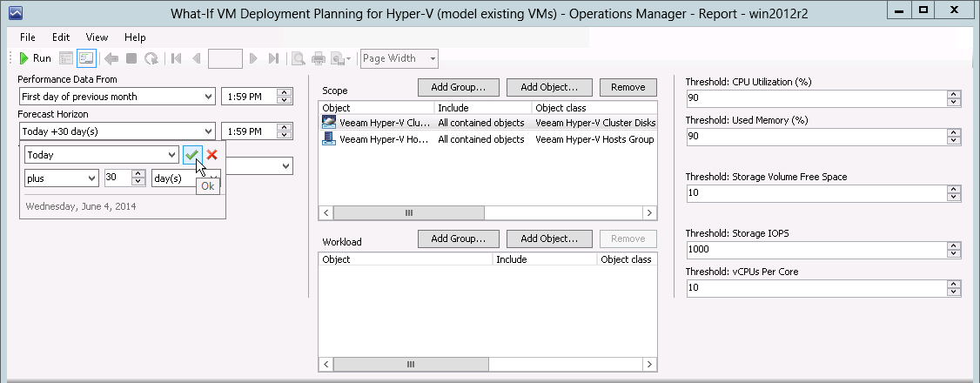Open the View menu
980x383 pixels.
(x=97, y=37)
